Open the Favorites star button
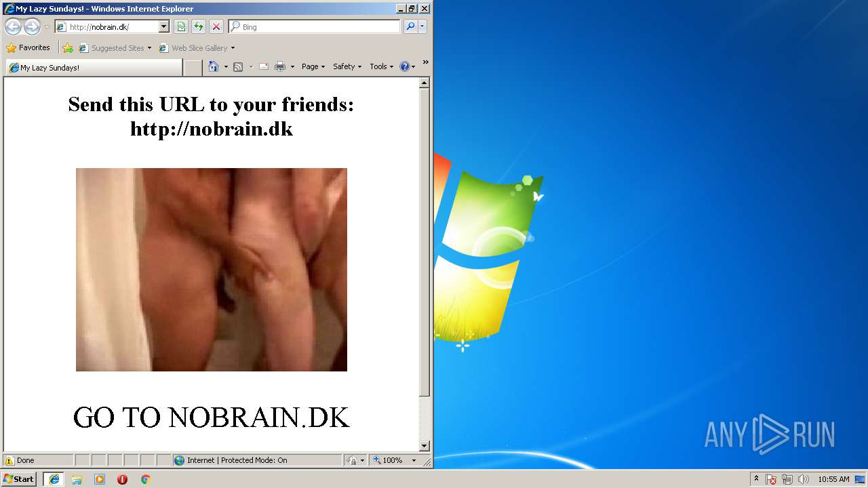This screenshot has width=868, height=488. [28, 47]
